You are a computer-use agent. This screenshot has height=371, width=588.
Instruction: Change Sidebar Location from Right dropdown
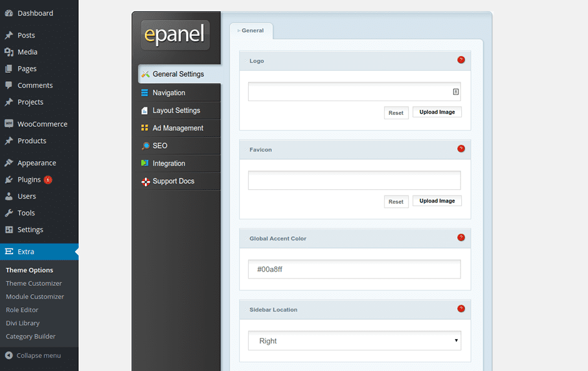point(354,340)
